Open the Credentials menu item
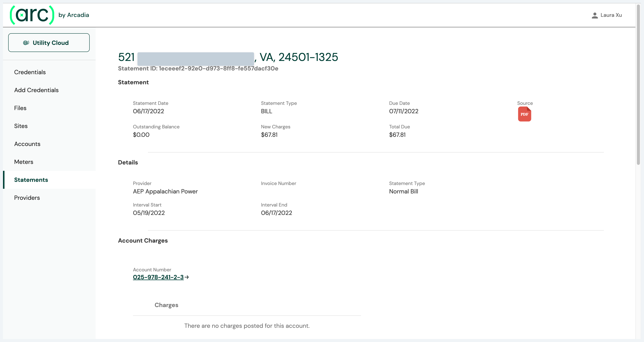The height and width of the screenshot is (342, 644). click(x=30, y=72)
